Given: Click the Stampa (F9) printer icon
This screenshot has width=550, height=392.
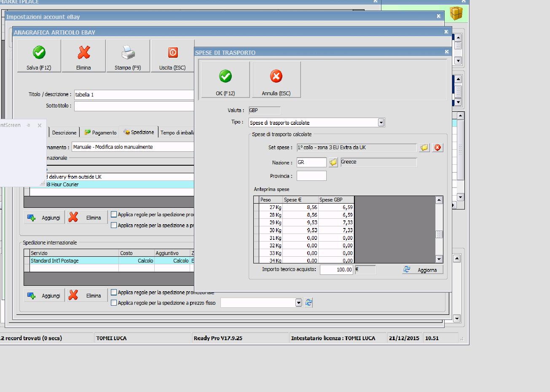Looking at the screenshot, I should 128,56.
